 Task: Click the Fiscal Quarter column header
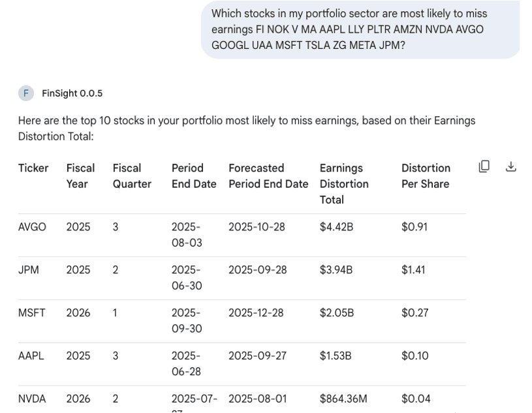click(x=132, y=176)
